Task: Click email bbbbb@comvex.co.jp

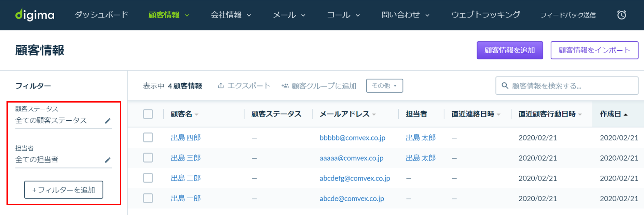Action: [x=352, y=137]
